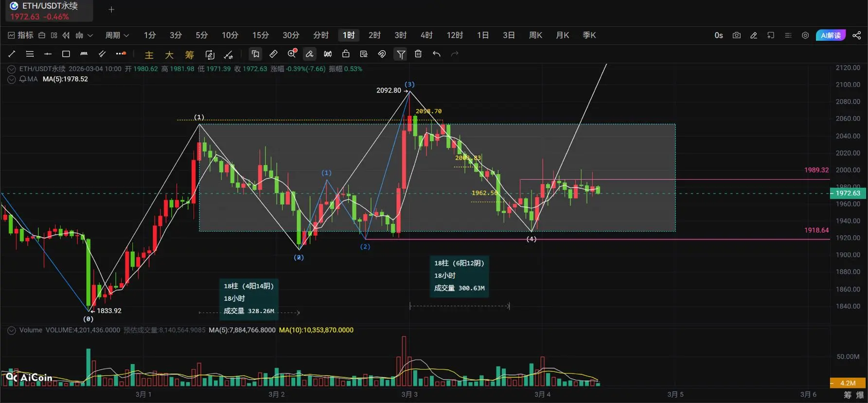The image size is (868, 403).
Task: Select the parallel channel tool
Action: (102, 54)
